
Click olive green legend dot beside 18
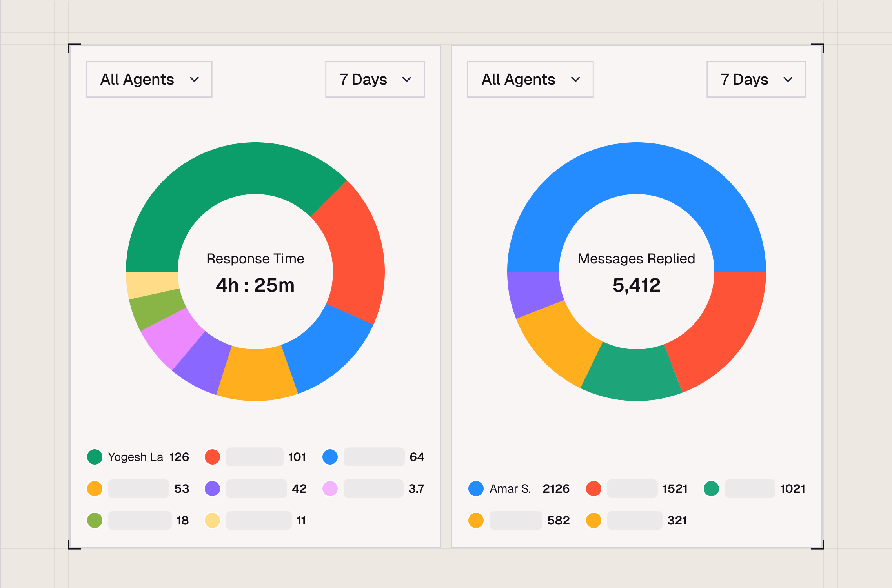coord(95,520)
